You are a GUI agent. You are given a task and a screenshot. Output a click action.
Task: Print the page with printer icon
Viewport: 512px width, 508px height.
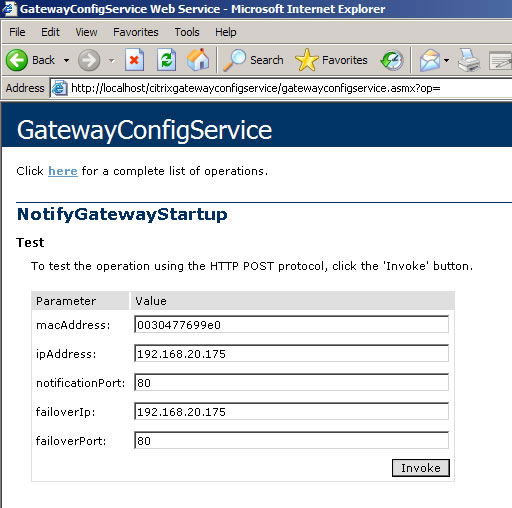469,60
